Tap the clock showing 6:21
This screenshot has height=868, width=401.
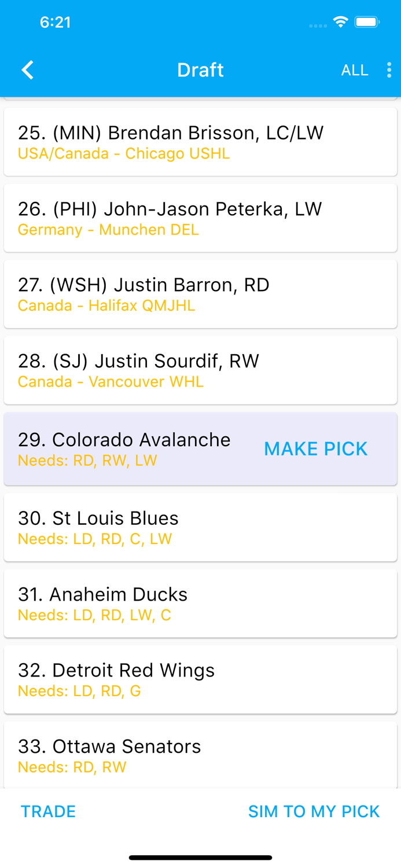pos(56,22)
